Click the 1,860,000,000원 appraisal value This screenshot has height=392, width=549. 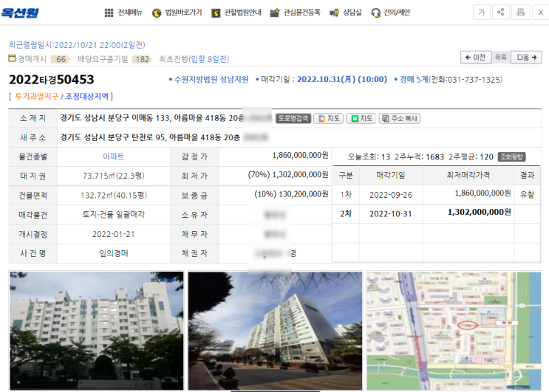pyautogui.click(x=301, y=155)
